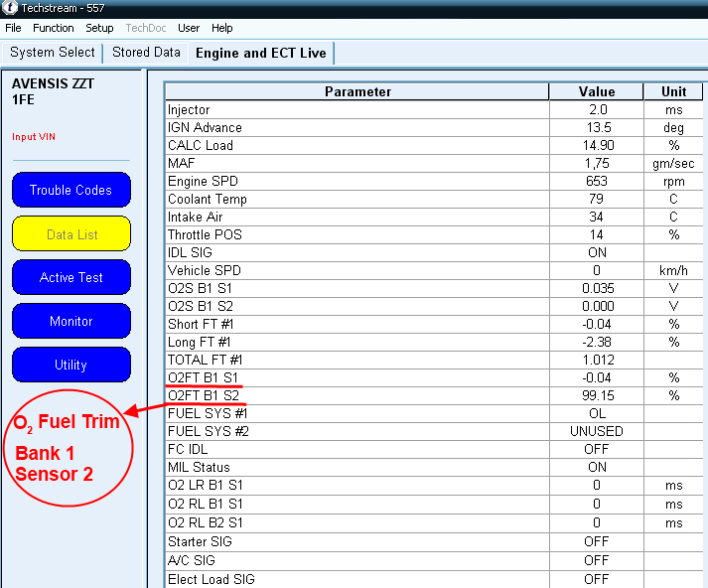
Task: Open the Setup menu
Action: tap(99, 28)
